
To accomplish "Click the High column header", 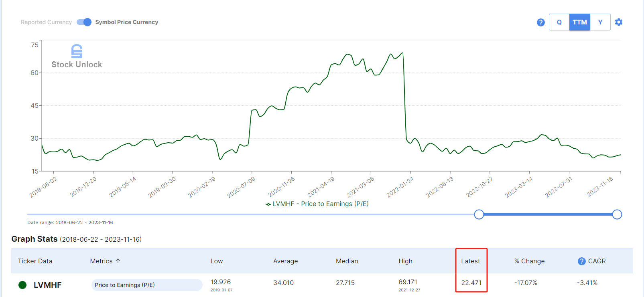I will click(x=405, y=261).
